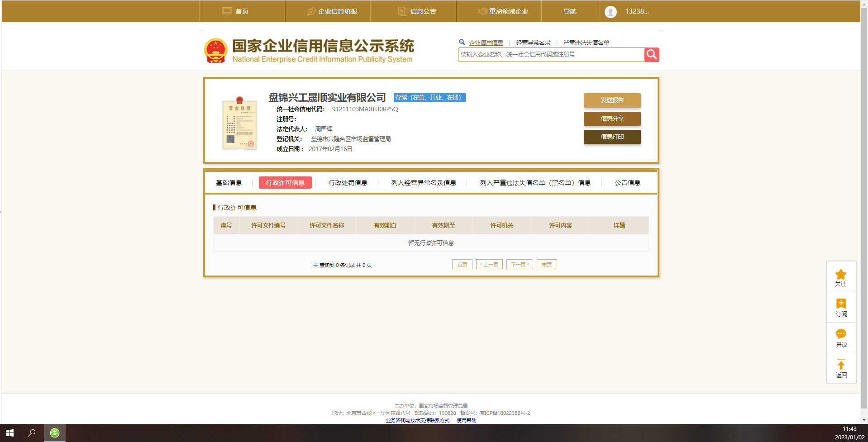
Task: Click the 许可文件编号 column header
Action: [268, 225]
